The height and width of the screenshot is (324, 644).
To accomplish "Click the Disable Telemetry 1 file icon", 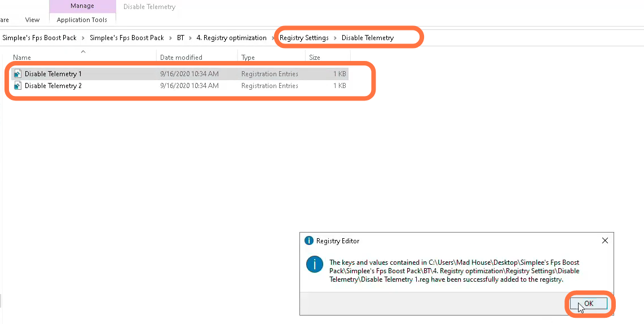I will point(17,74).
